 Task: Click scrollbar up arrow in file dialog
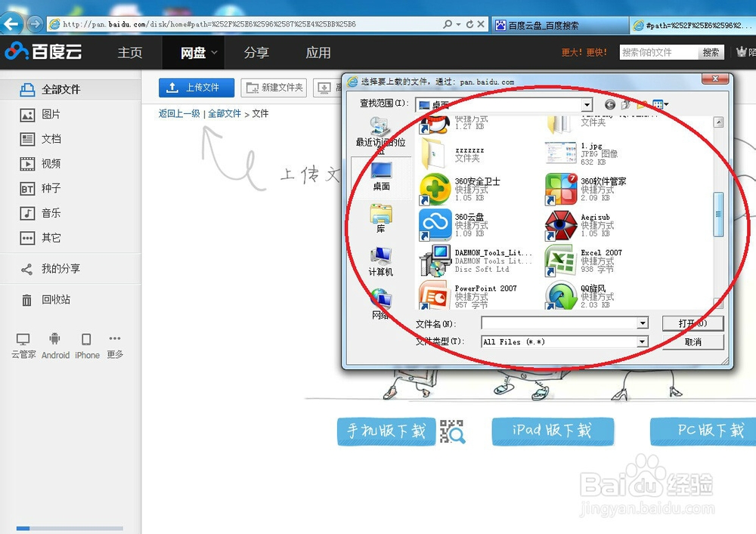pyautogui.click(x=718, y=122)
